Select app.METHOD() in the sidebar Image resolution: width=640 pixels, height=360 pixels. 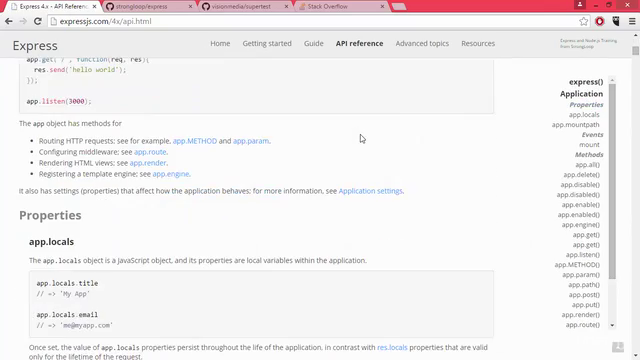pyautogui.click(x=577, y=265)
